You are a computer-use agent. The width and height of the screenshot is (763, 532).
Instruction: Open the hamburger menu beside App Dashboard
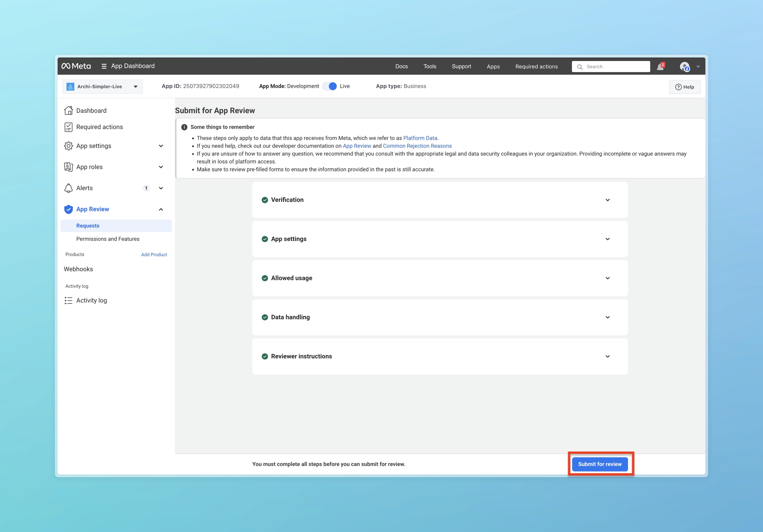(104, 66)
